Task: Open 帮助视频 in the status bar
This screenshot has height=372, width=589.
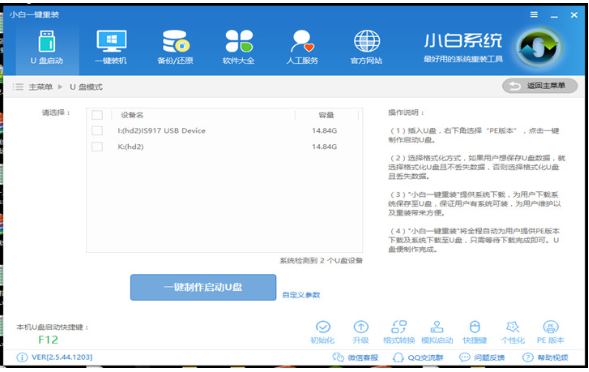Action: [x=545, y=357]
